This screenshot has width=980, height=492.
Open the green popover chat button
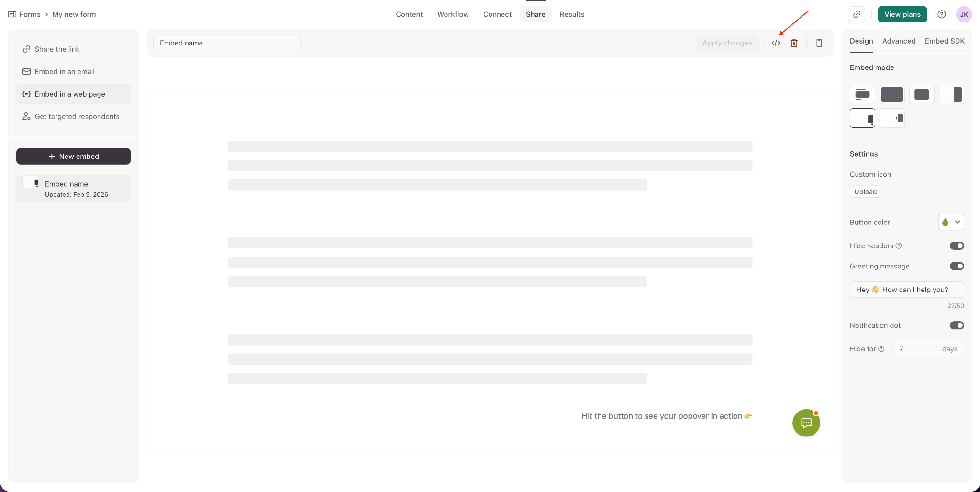click(806, 423)
